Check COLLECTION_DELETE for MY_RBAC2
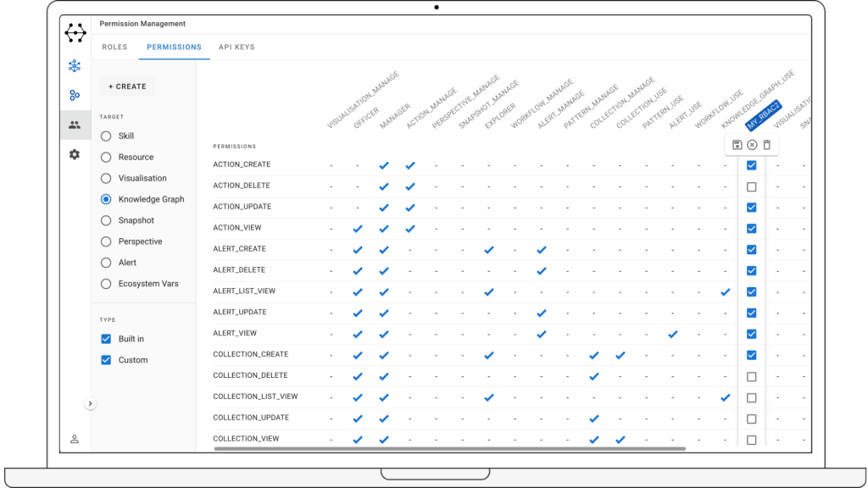The width and height of the screenshot is (868, 488). tap(751, 377)
